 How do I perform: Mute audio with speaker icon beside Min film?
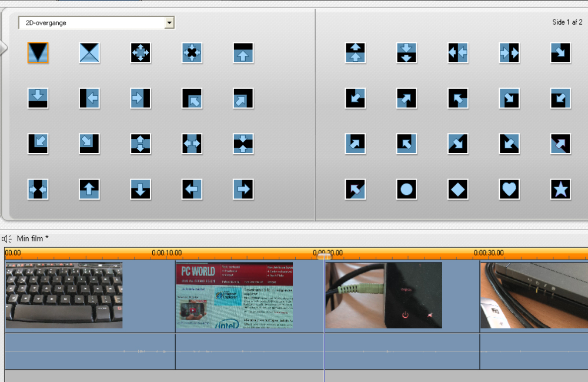pos(7,238)
